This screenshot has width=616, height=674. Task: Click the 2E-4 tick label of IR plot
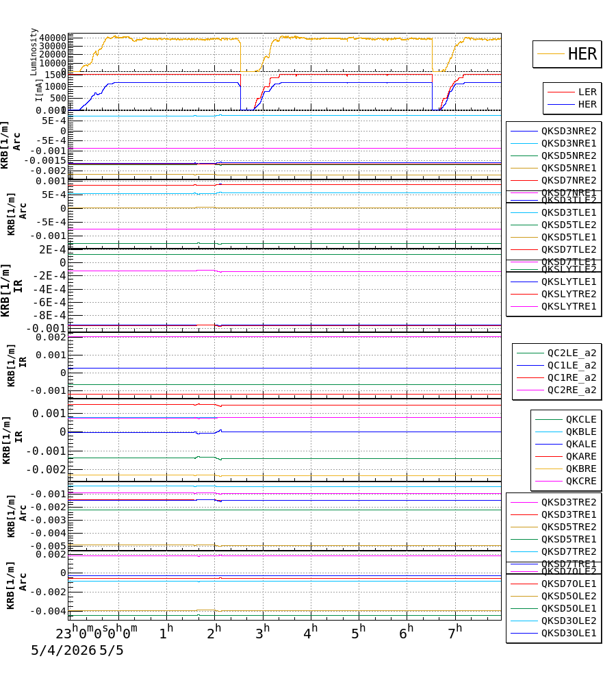(x=53, y=250)
